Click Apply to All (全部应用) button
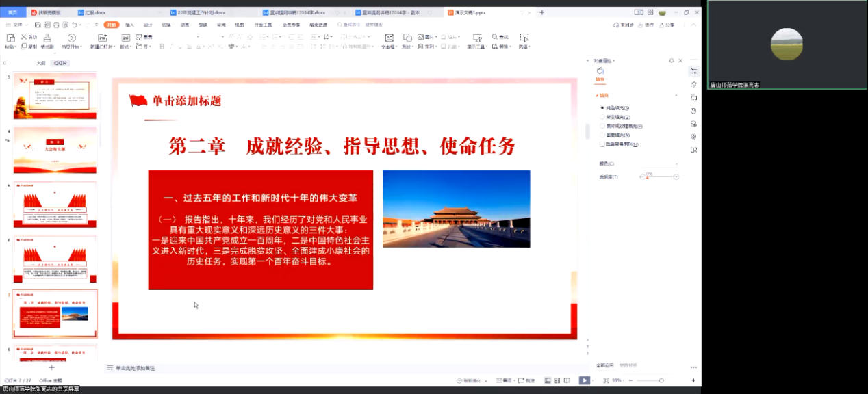This screenshot has width=868, height=394. 605,365
